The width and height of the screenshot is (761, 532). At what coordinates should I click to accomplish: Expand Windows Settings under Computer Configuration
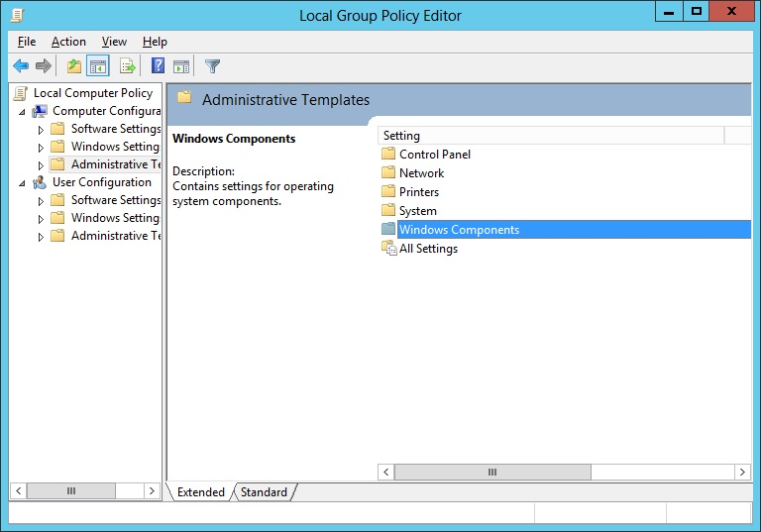41,148
